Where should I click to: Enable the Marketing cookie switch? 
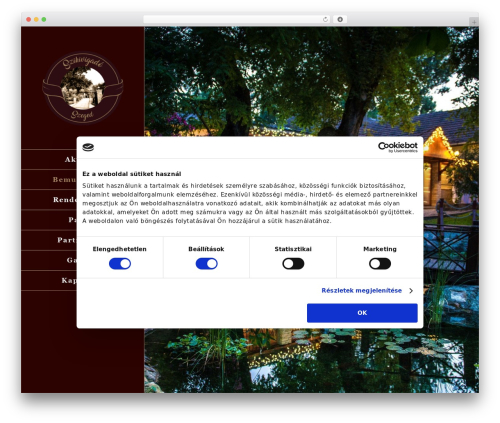click(380, 264)
